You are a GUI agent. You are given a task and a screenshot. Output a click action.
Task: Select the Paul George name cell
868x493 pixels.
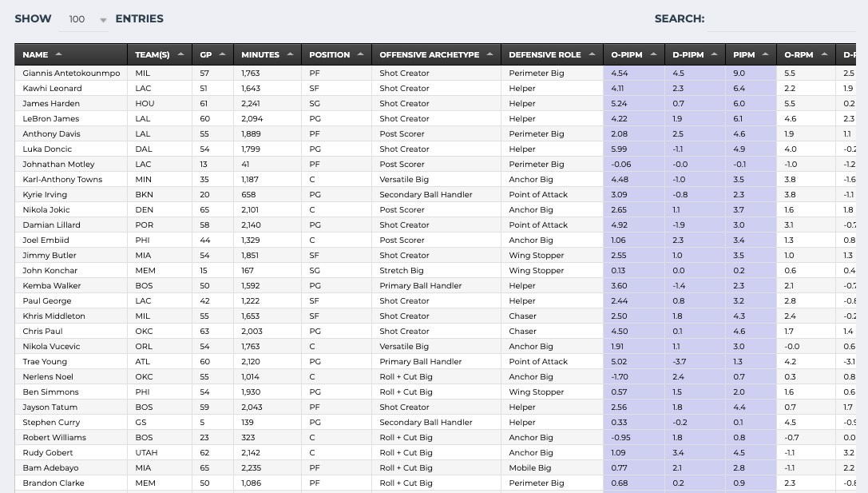click(71, 300)
